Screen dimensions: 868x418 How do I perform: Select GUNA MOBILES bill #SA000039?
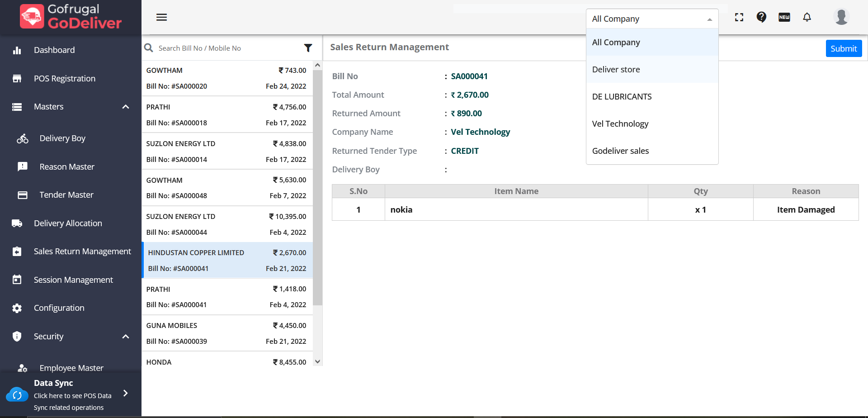[226, 333]
